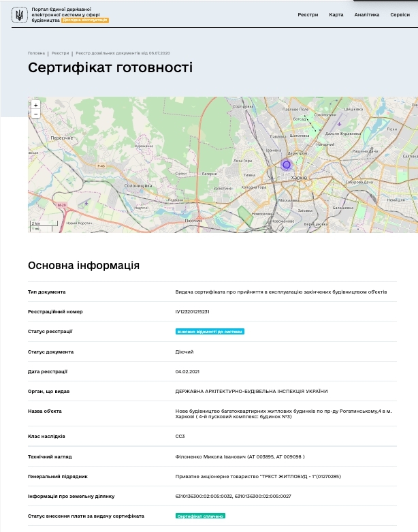Click the map scale bar showing 2 km
418x532 pixels.
coord(44,223)
